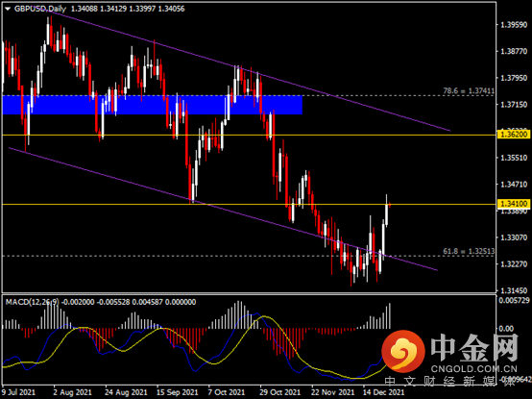
Task: Click the 15 Sep 2021 date label
Action: (177, 392)
